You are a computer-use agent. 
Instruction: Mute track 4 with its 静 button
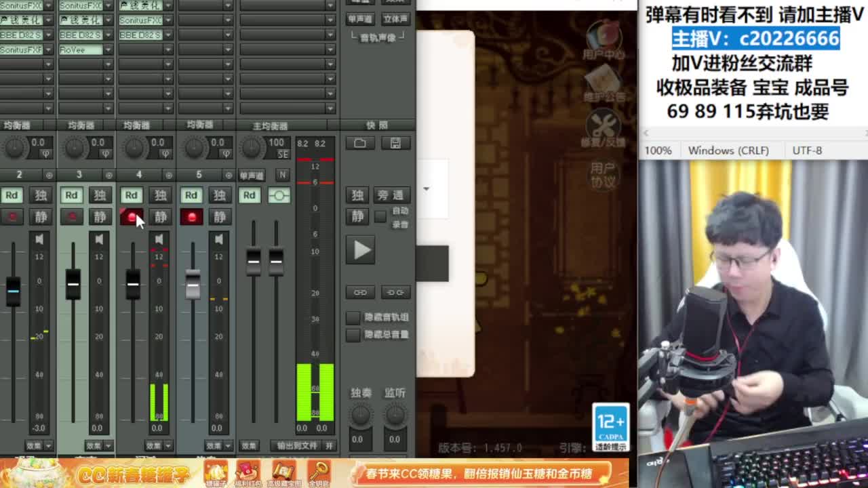coord(160,217)
